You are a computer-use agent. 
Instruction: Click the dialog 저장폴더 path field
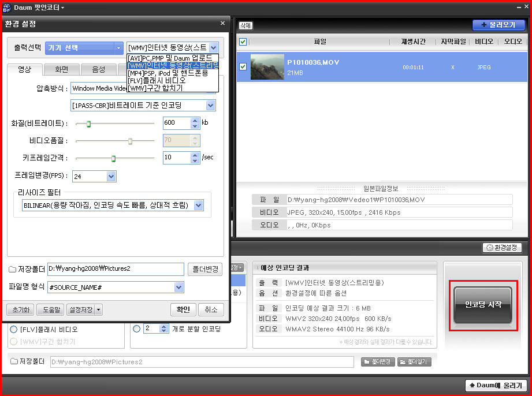point(116,269)
